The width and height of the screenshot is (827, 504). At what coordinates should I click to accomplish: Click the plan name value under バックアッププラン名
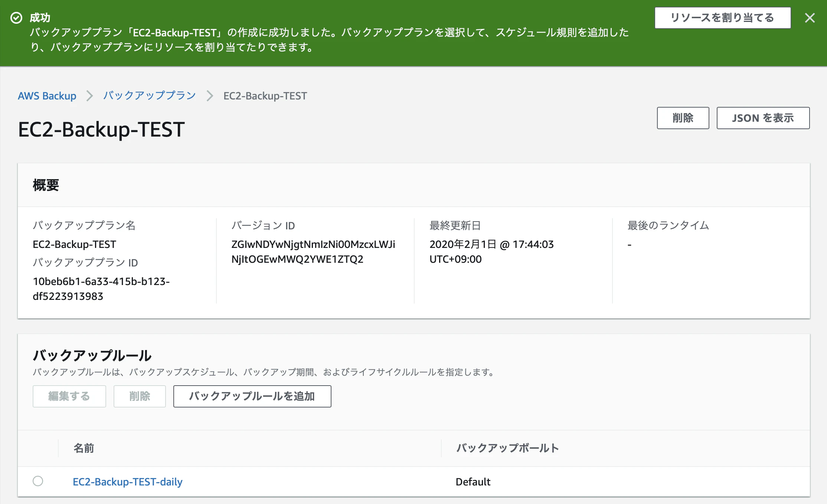pos(74,244)
